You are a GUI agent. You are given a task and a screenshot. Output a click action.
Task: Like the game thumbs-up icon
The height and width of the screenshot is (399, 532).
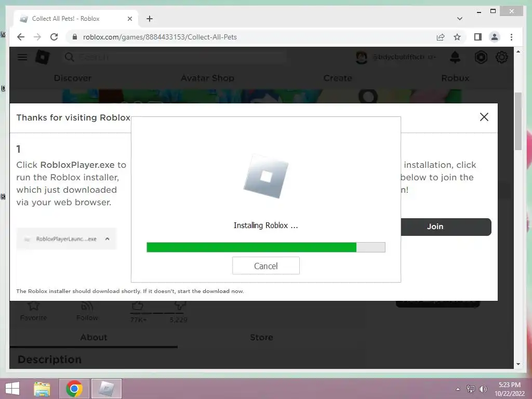[137, 305]
